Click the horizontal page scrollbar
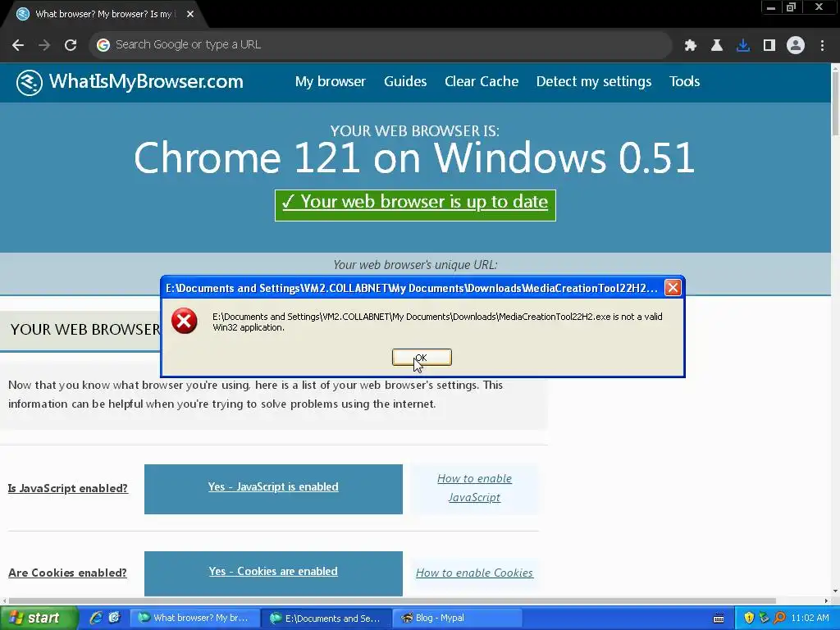This screenshot has width=840, height=630. (392, 601)
